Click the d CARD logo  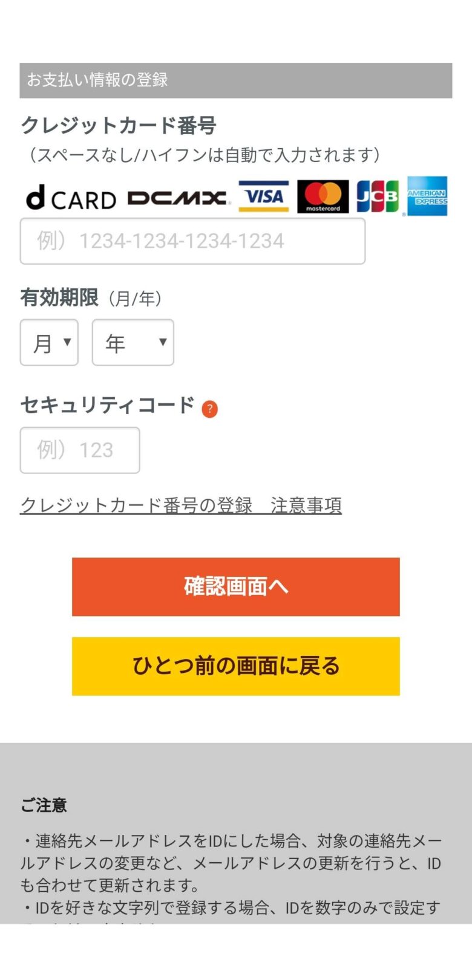pos(70,198)
